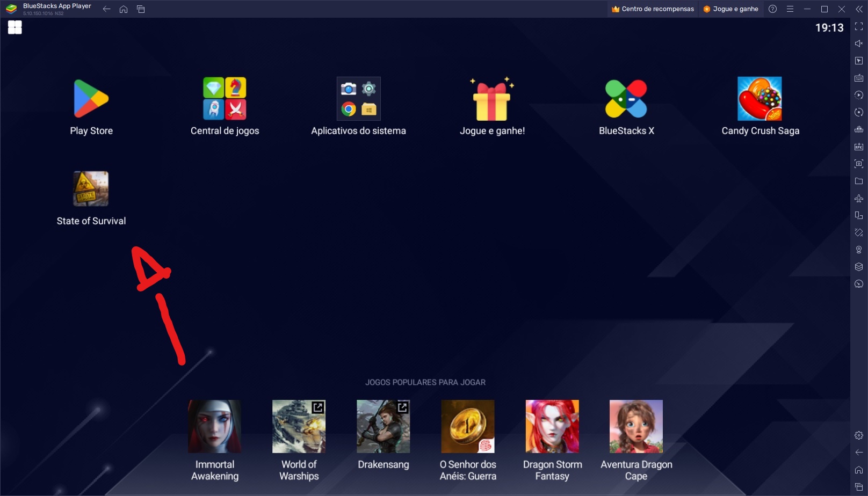This screenshot has height=496, width=868.
Task: Open Central de jogos
Action: pos(225,99)
